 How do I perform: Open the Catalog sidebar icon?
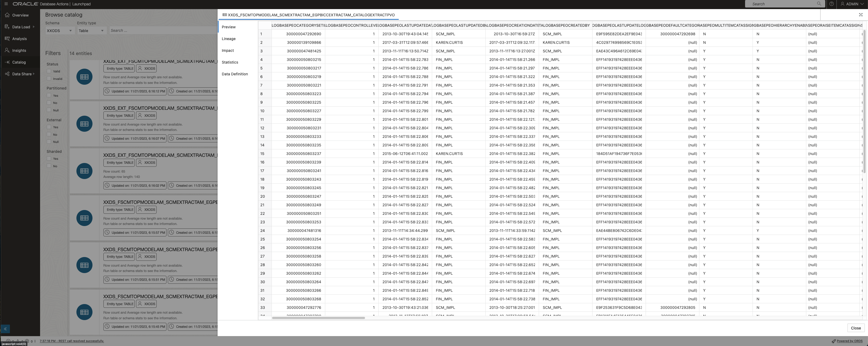tap(7, 62)
